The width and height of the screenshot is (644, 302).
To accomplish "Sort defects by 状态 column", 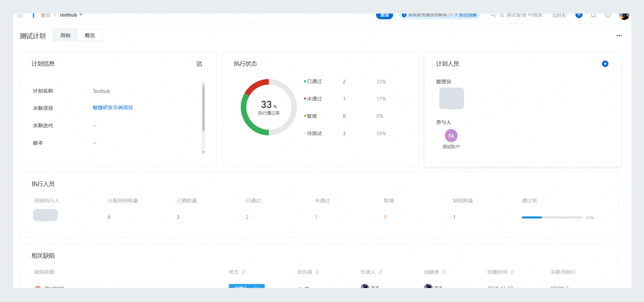I will click(244, 272).
